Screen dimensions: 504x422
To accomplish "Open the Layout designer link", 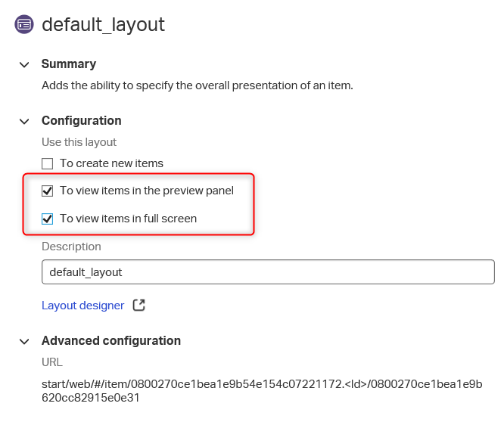I will 82,306.
